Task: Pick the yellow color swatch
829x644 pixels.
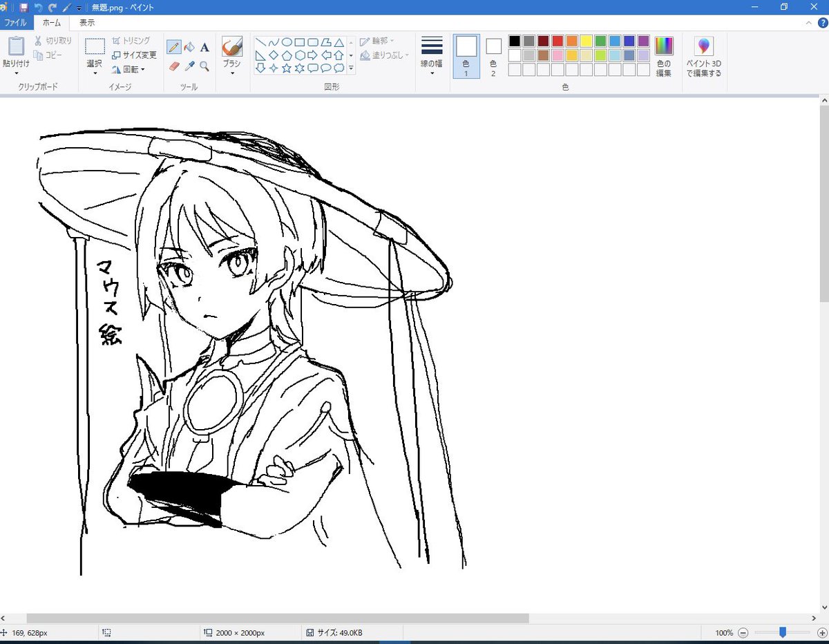Action: [x=587, y=41]
